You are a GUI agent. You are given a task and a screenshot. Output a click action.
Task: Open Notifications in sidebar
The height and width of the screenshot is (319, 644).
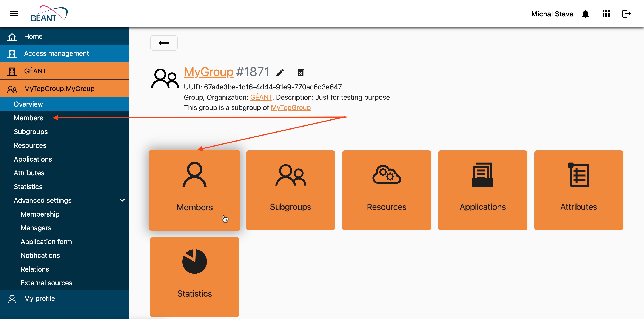(x=65, y=255)
